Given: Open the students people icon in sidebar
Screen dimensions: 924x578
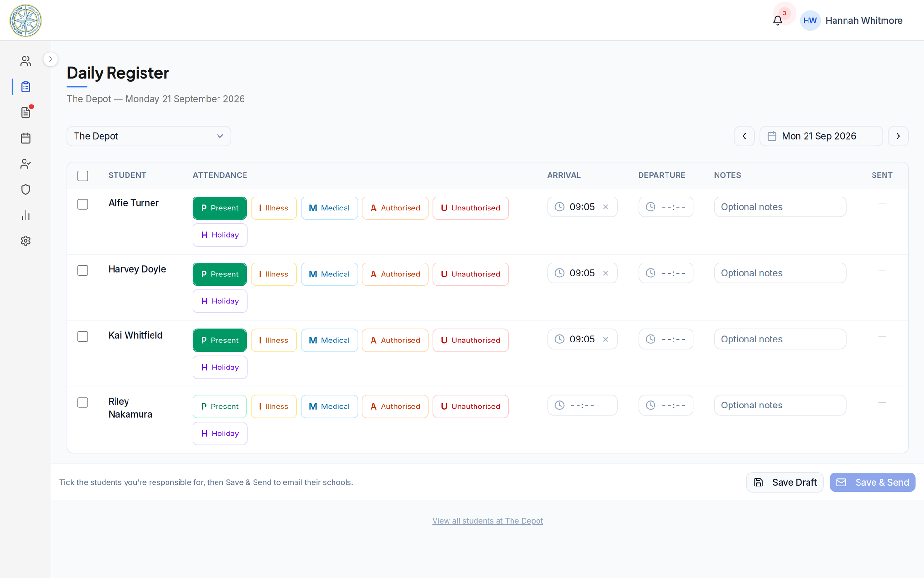Looking at the screenshot, I should 26,61.
